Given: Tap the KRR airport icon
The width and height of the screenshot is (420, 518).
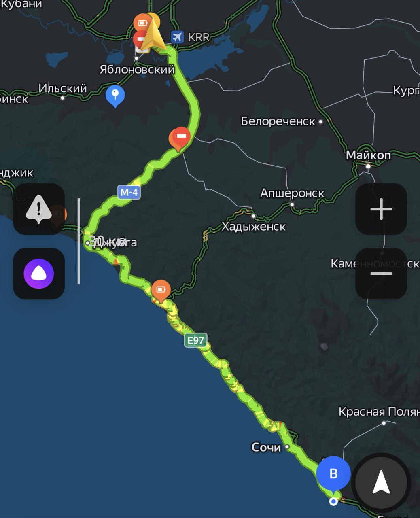Looking at the screenshot, I should [177, 37].
